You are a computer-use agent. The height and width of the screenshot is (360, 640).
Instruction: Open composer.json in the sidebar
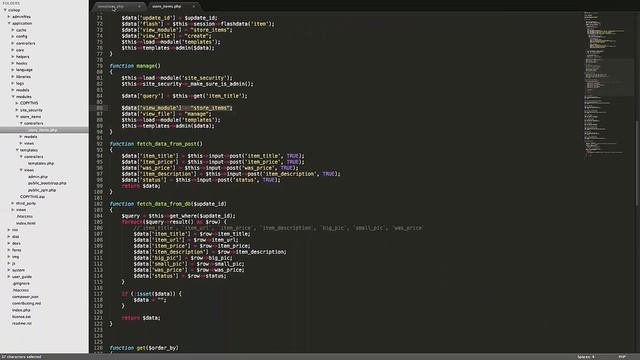25,297
